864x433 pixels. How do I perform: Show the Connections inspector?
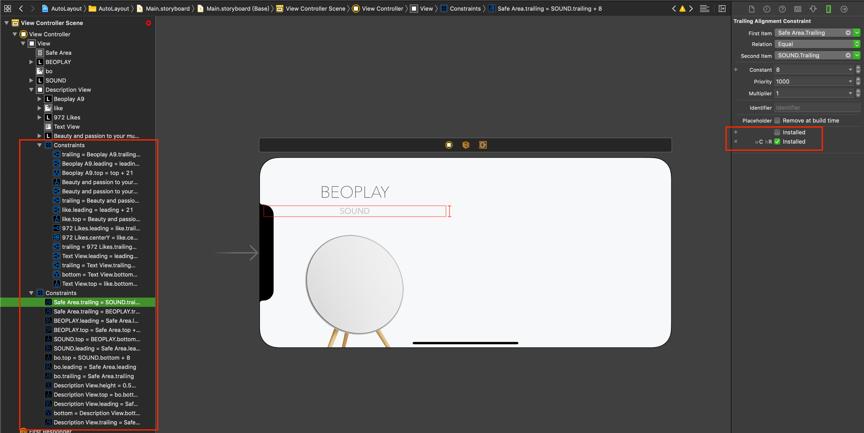click(844, 9)
